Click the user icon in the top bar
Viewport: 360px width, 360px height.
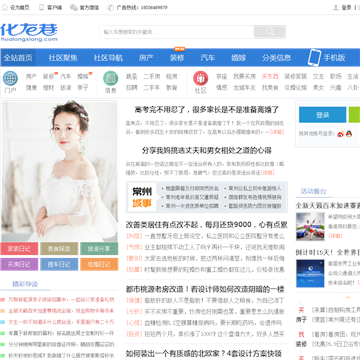coord(336,7)
